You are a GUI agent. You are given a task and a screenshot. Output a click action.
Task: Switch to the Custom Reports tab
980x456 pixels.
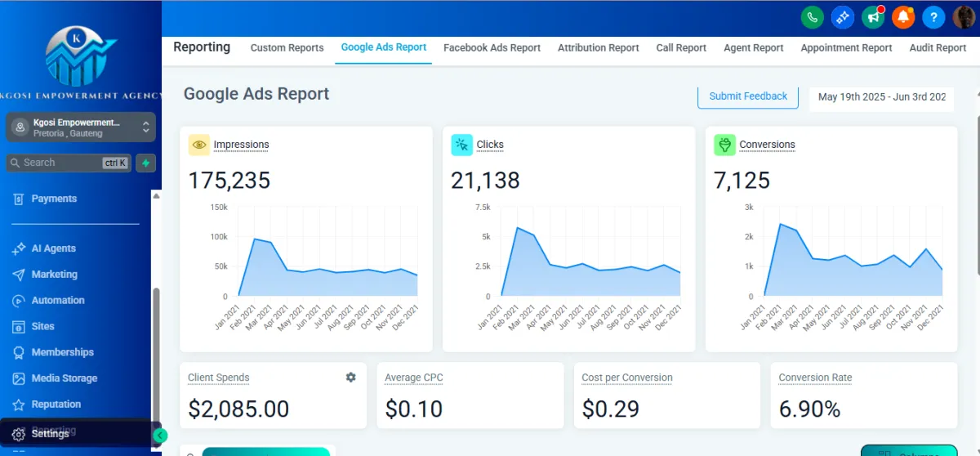click(x=287, y=48)
